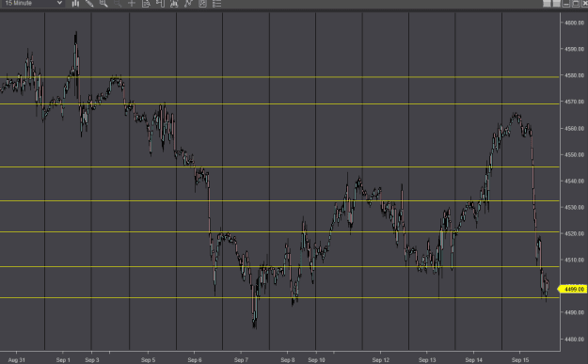588x364 pixels.
Task: Click the 4540.00 price axis label
Action: pos(574,181)
